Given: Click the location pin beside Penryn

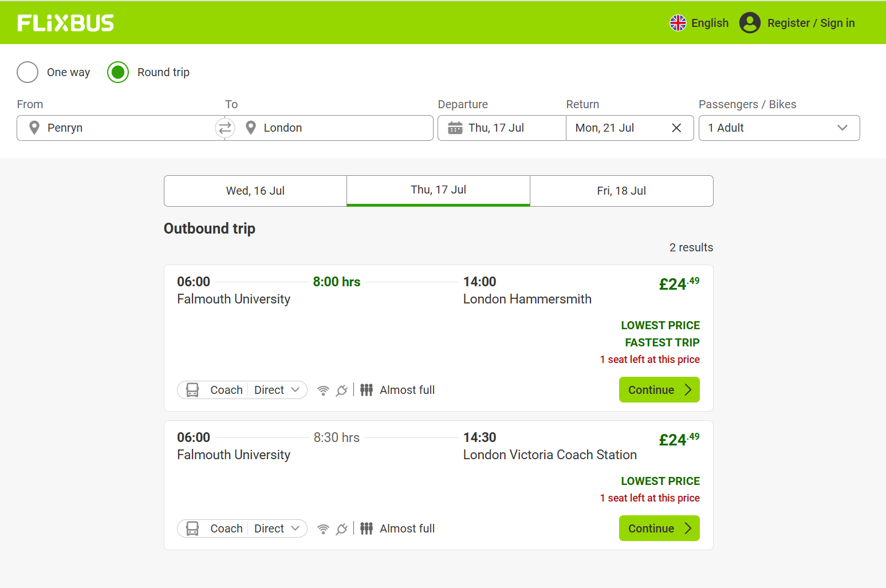Looking at the screenshot, I should [34, 128].
